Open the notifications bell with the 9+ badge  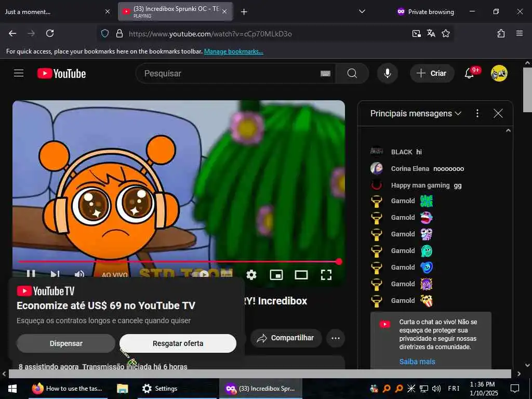[x=470, y=73]
